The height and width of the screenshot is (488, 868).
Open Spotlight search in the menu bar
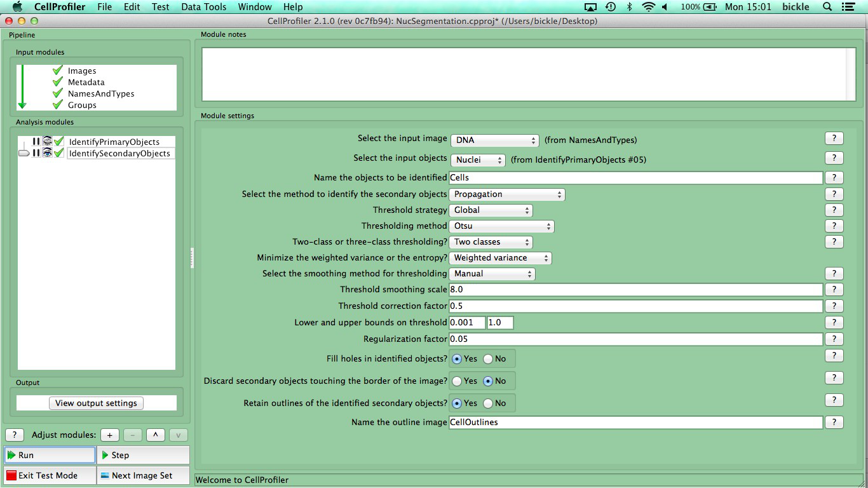pyautogui.click(x=827, y=7)
